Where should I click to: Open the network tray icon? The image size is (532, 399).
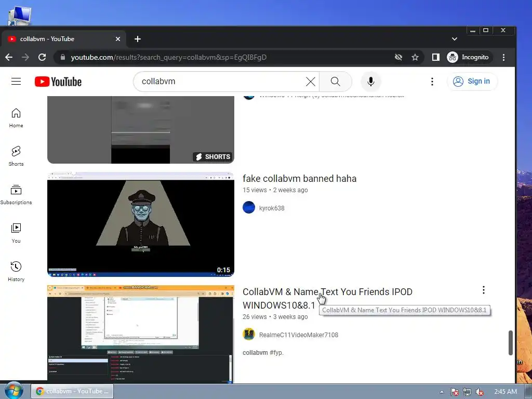pyautogui.click(x=467, y=392)
